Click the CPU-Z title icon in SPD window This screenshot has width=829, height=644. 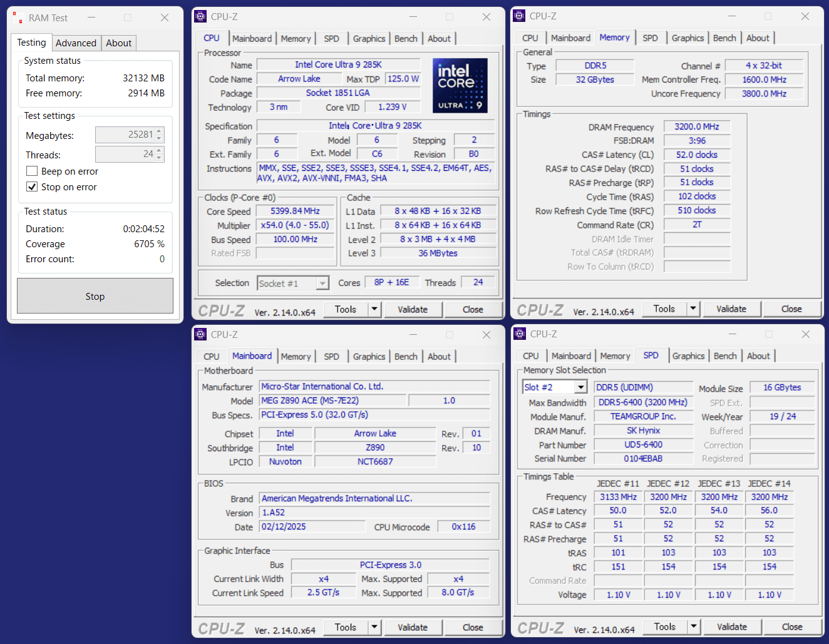point(519,334)
